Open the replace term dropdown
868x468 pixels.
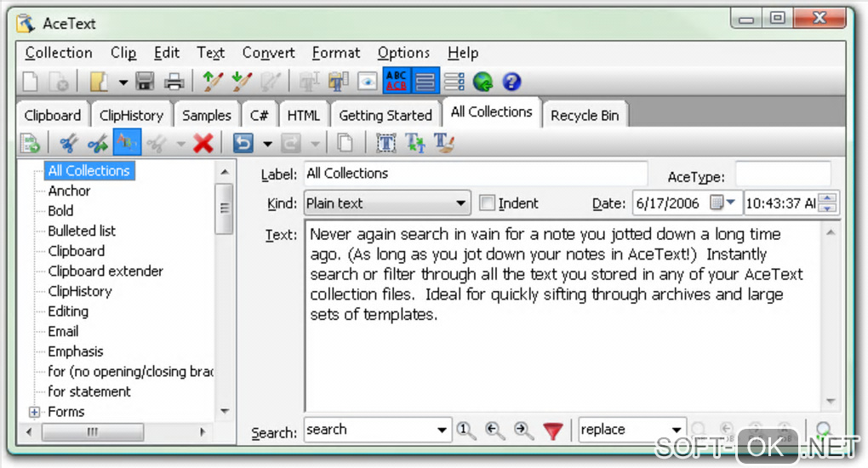point(677,430)
